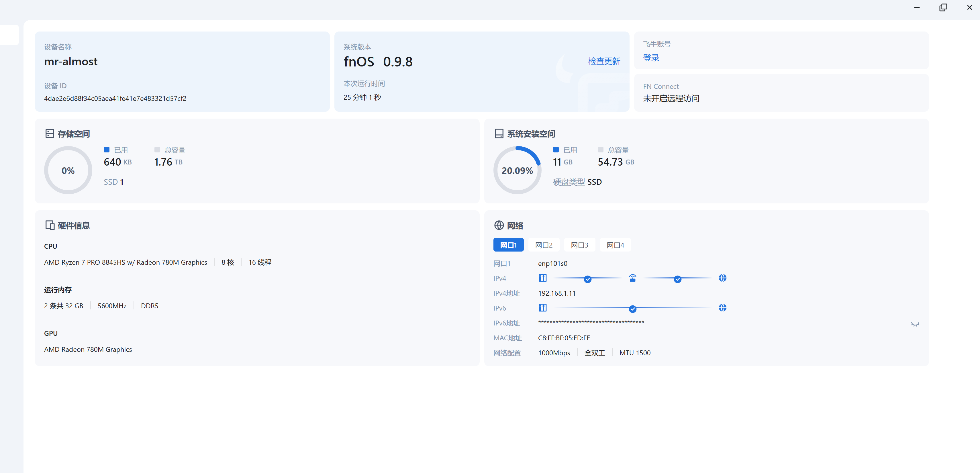Click the device ID string 4dae2e6d88f3...
980x473 pixels.
115,99
